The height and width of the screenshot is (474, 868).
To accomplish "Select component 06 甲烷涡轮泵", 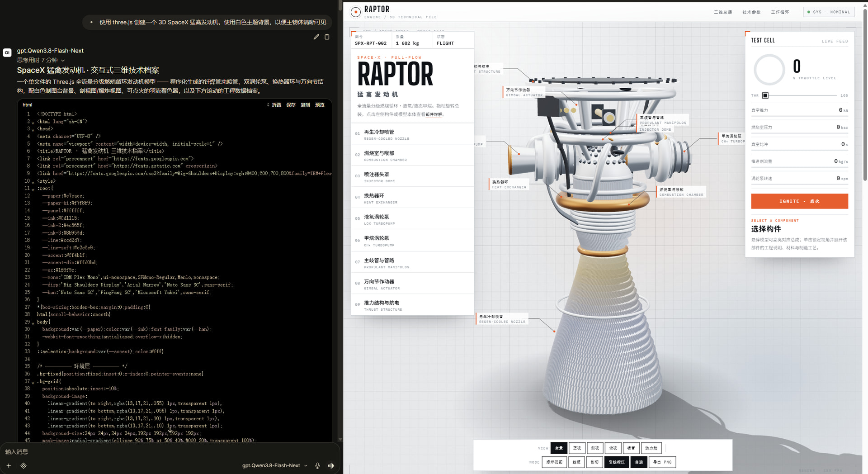I will (412, 241).
